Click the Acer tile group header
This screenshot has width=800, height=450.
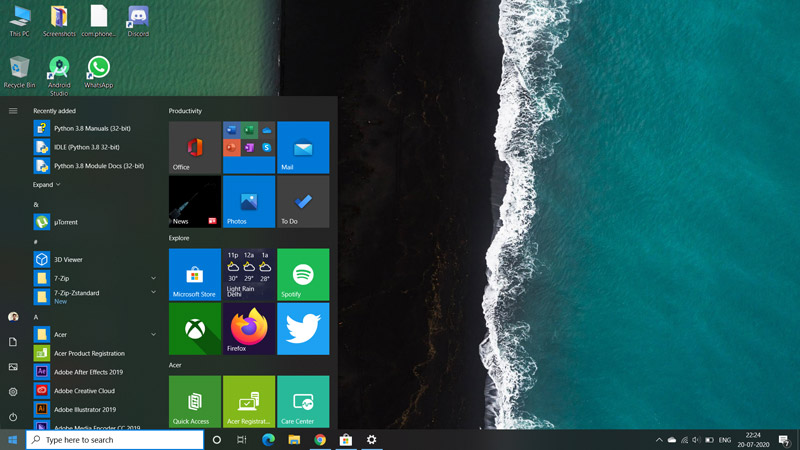[x=175, y=365]
